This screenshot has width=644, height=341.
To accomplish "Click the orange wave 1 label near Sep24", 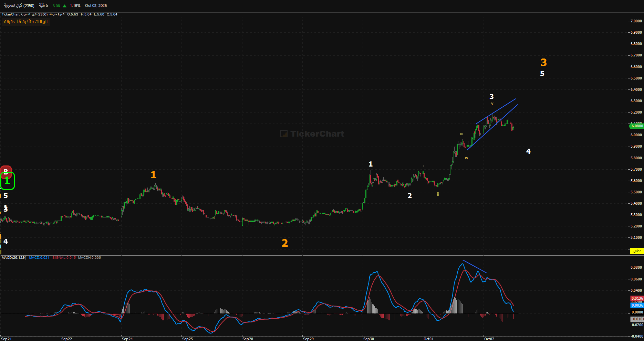I will click(x=154, y=175).
